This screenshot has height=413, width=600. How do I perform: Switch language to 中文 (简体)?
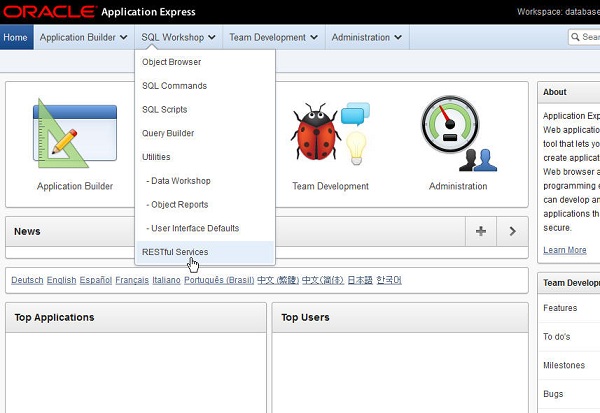point(323,280)
